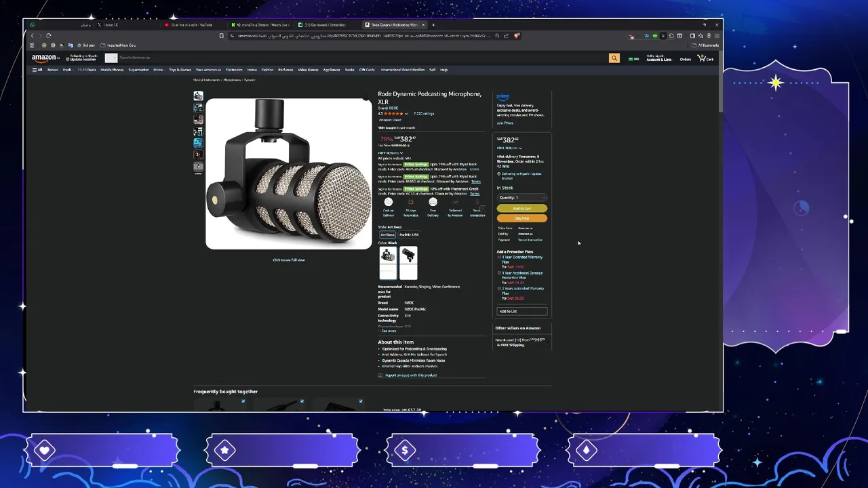Click the Add to List button
868x488 pixels.
coord(521,311)
